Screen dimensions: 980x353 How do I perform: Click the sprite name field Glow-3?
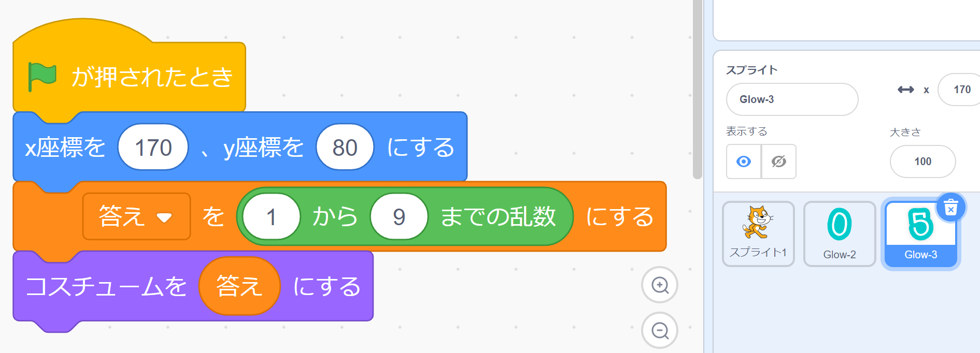(x=791, y=99)
